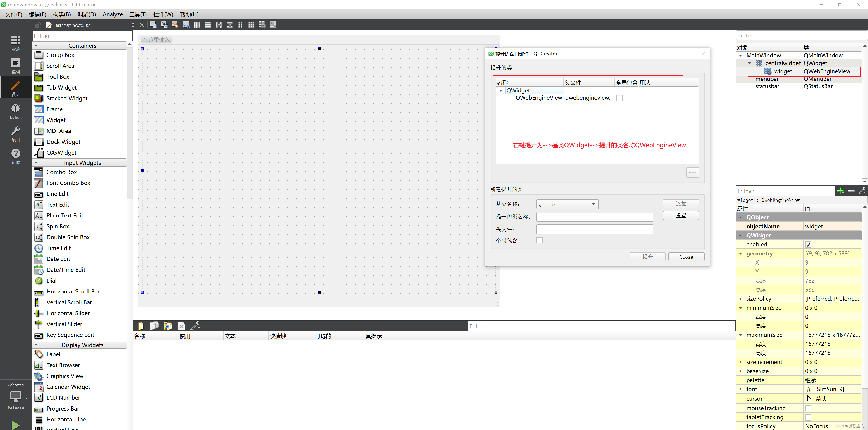Open the Debug mode in sidebar

[16, 111]
